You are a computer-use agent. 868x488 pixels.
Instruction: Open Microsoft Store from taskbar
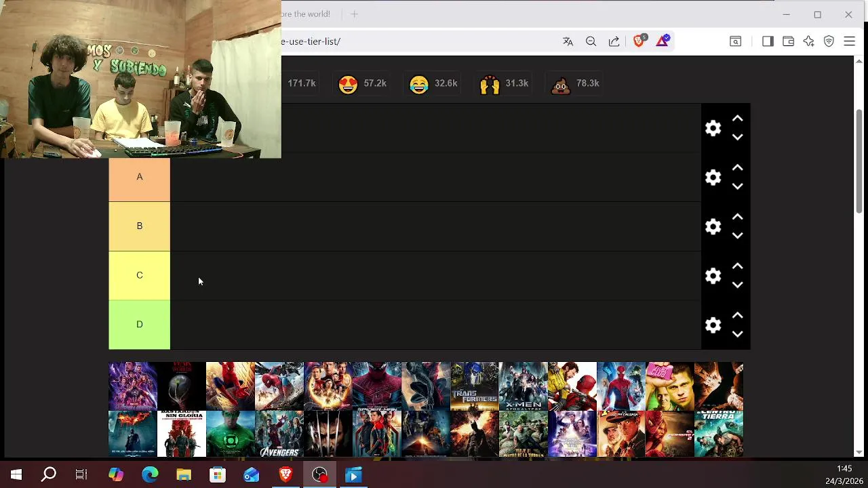pos(218,475)
